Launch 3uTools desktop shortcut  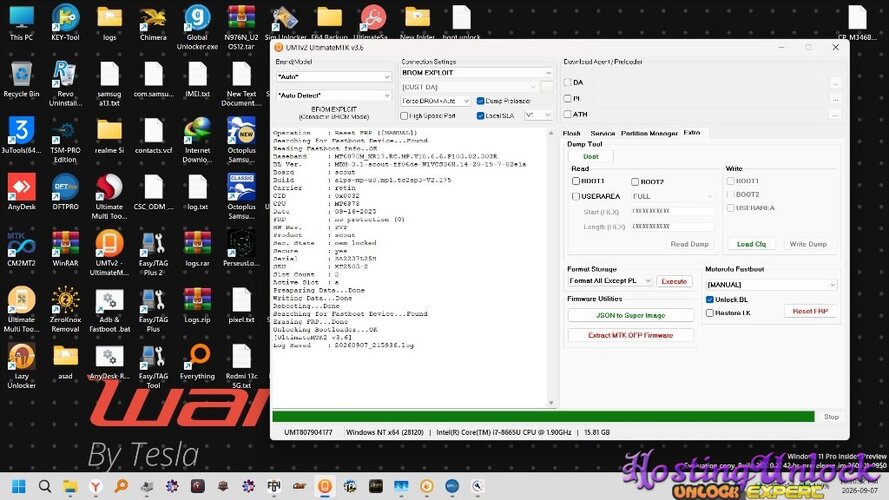coord(22,135)
